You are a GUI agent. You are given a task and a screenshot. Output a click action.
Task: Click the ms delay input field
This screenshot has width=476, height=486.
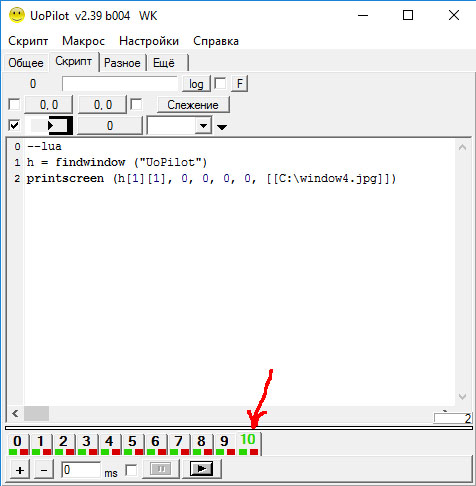pos(81,470)
